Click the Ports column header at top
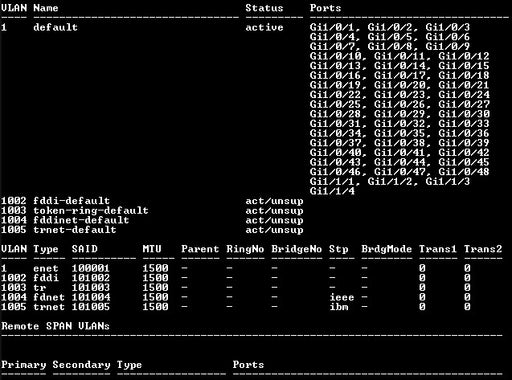 [x=325, y=8]
